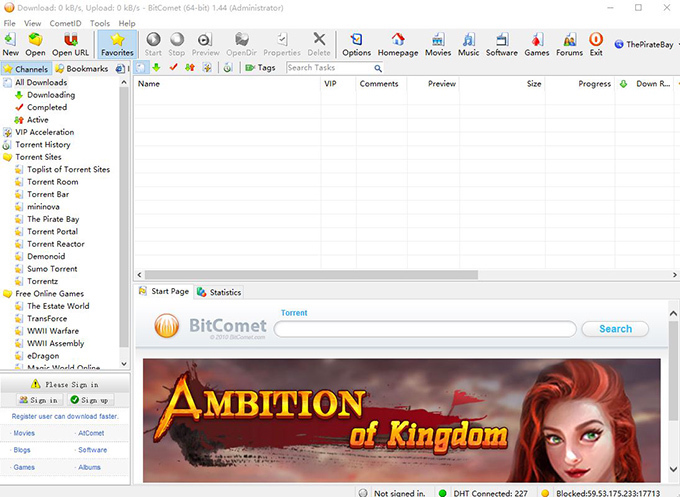This screenshot has height=497, width=680.
Task: Open the Movies toolbar icon
Action: 438,44
